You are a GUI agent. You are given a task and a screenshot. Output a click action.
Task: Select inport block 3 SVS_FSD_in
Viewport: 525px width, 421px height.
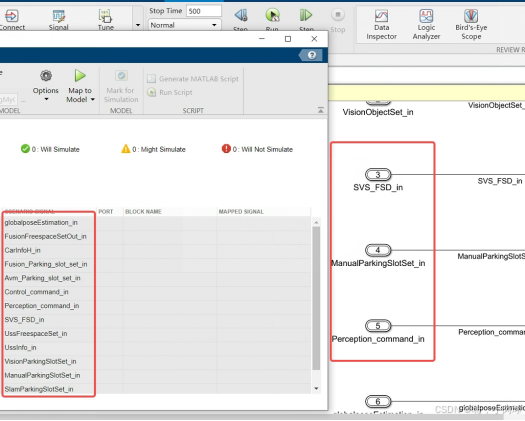(x=378, y=174)
